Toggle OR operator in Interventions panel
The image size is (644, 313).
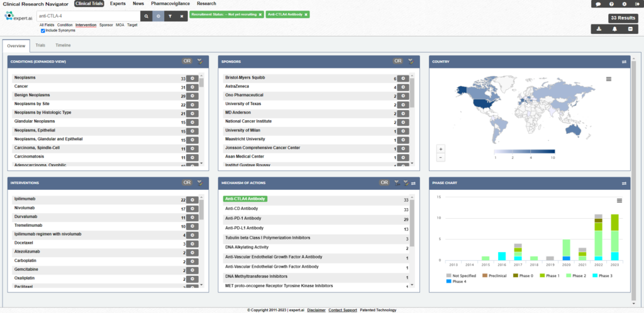(187, 182)
